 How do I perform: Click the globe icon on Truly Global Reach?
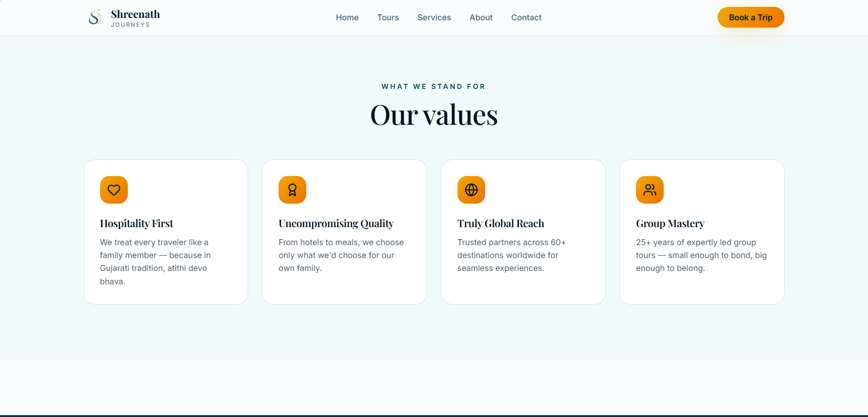click(x=471, y=190)
